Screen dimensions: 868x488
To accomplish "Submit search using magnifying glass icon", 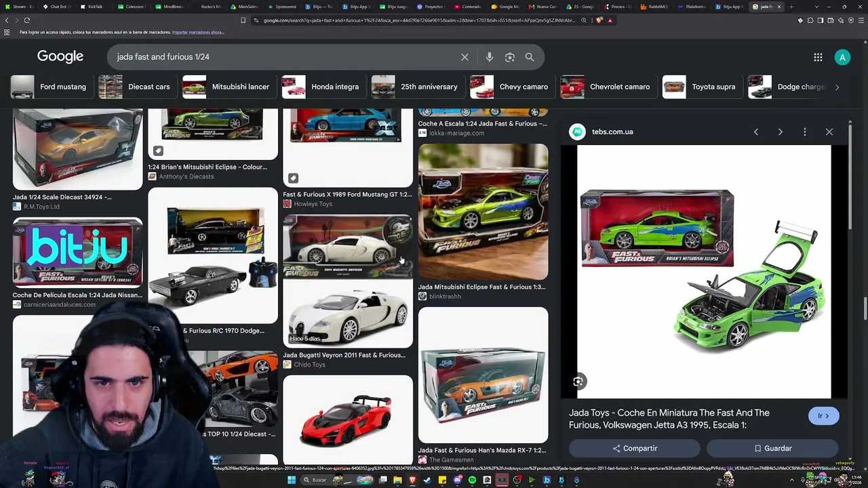I will click(x=530, y=57).
